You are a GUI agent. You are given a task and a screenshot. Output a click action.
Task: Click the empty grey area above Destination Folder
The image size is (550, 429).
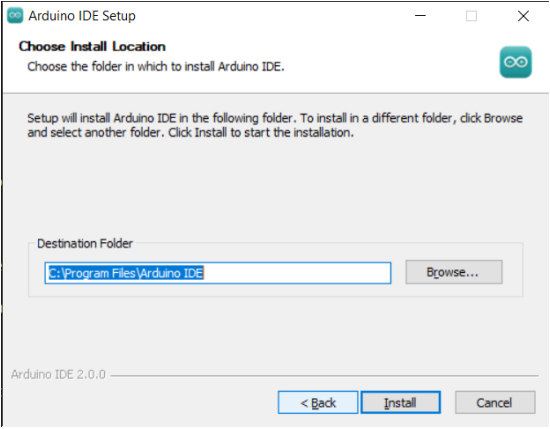[275, 188]
